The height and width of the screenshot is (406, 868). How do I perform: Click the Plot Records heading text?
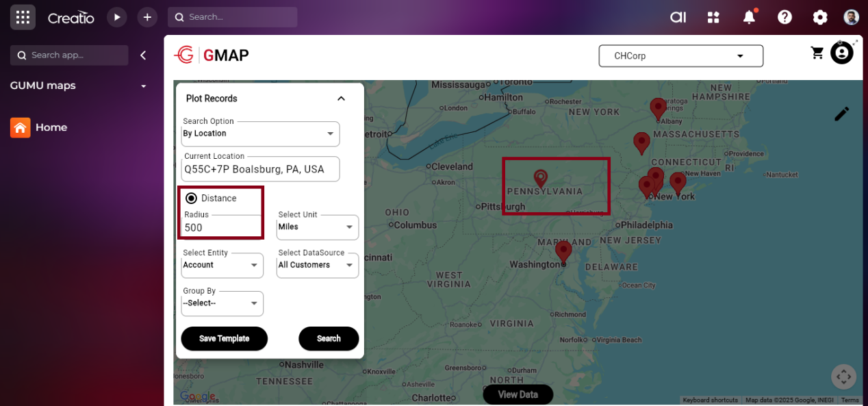[212, 99]
